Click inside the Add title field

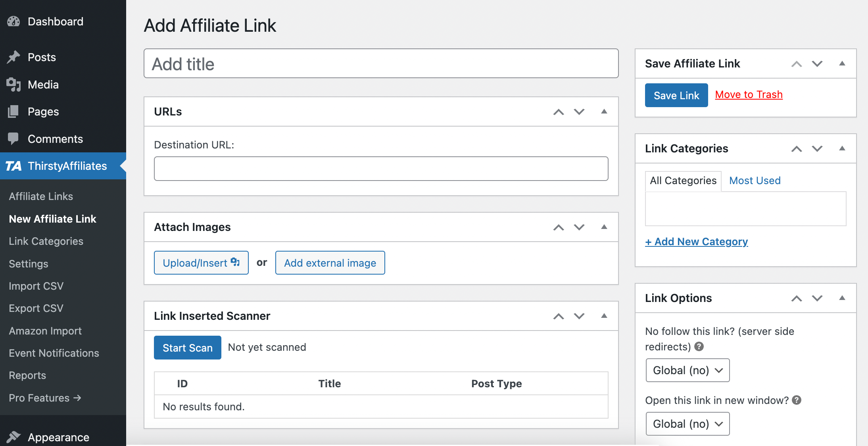pyautogui.click(x=381, y=63)
